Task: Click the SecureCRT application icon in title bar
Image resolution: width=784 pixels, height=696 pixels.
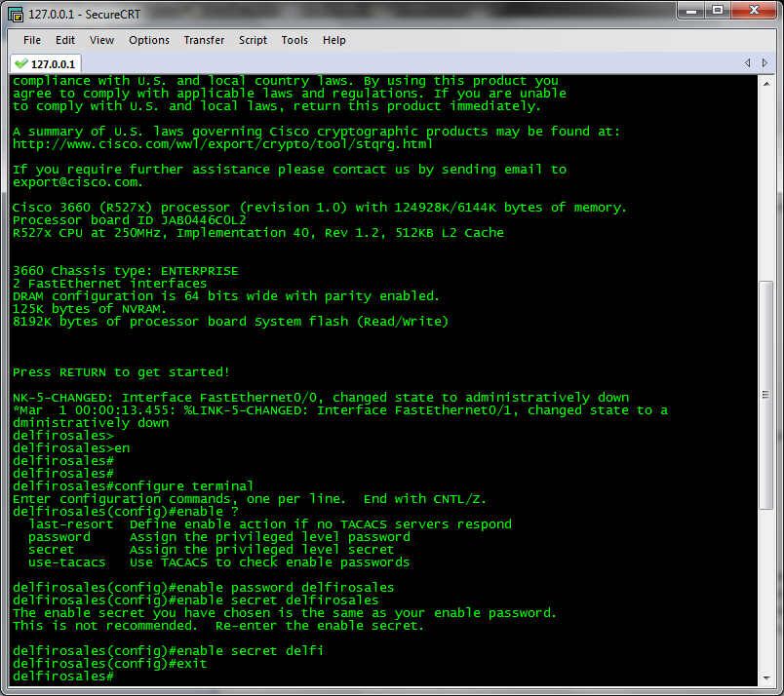Action: point(14,14)
